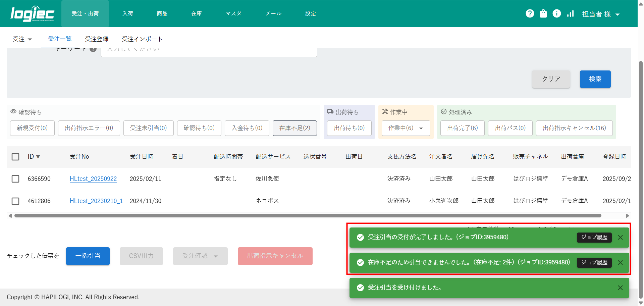Expand the 担当者 様 user dropdown
The width and height of the screenshot is (644, 306).
coord(600,14)
